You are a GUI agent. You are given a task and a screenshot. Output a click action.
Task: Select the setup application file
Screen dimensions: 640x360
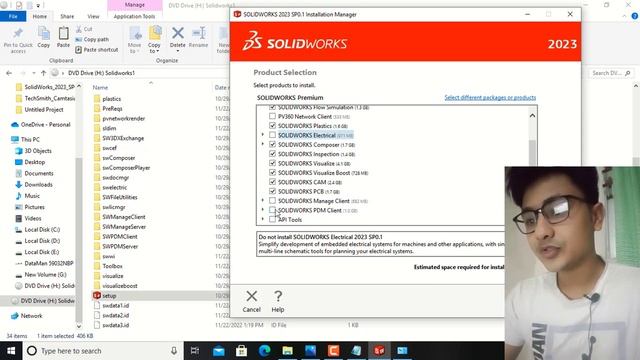pos(109,296)
